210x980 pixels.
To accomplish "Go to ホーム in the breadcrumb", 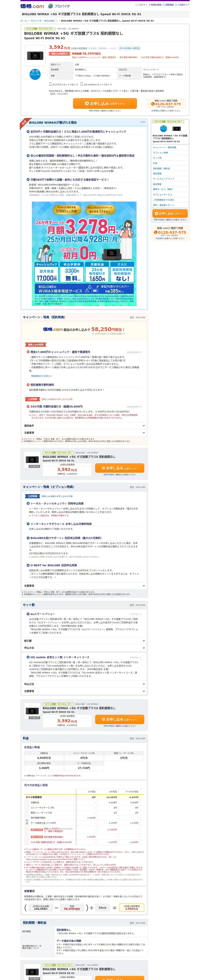I will pyautogui.click(x=24, y=21).
